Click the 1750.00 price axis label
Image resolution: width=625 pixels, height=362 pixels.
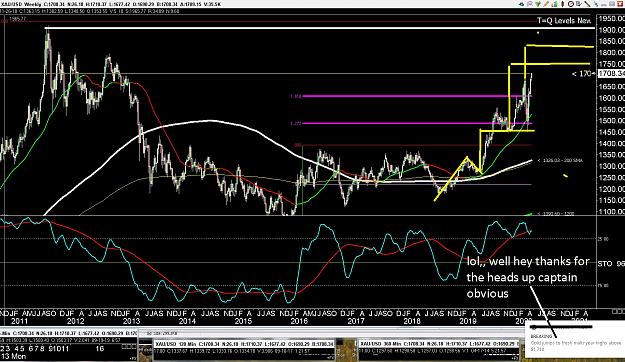[x=611, y=64]
